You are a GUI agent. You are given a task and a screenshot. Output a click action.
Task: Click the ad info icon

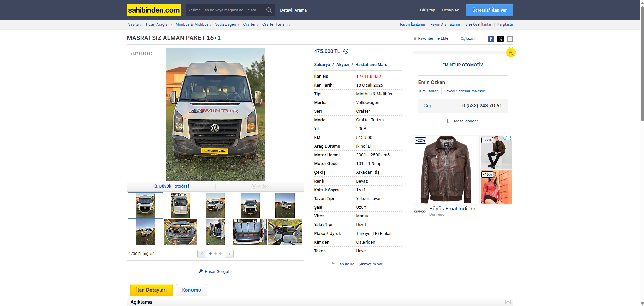505,138
